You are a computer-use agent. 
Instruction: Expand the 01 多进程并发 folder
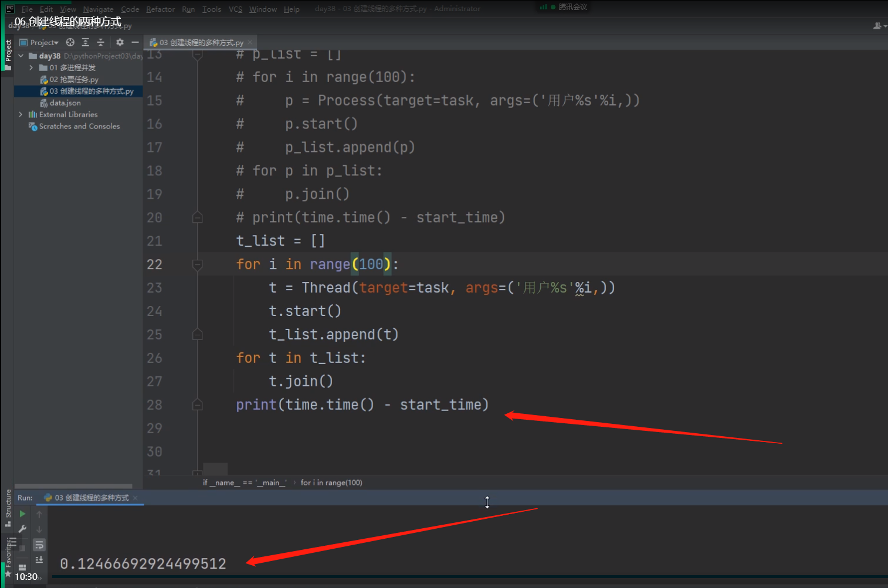(31, 67)
